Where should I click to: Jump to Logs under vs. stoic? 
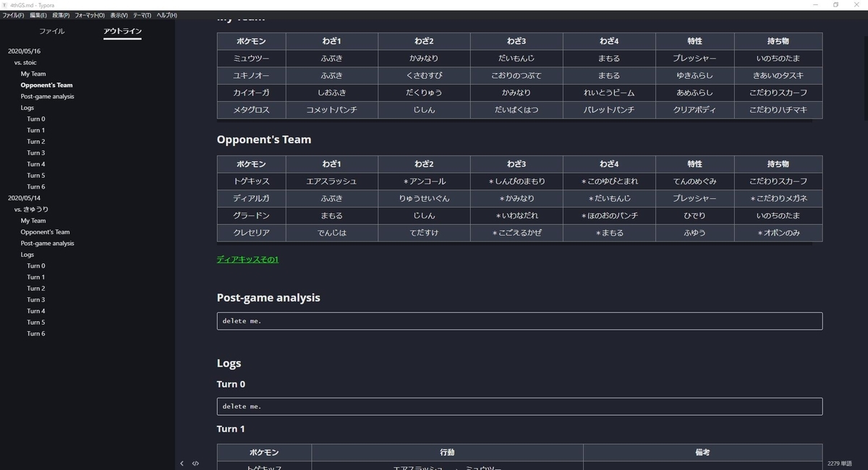pyautogui.click(x=27, y=108)
